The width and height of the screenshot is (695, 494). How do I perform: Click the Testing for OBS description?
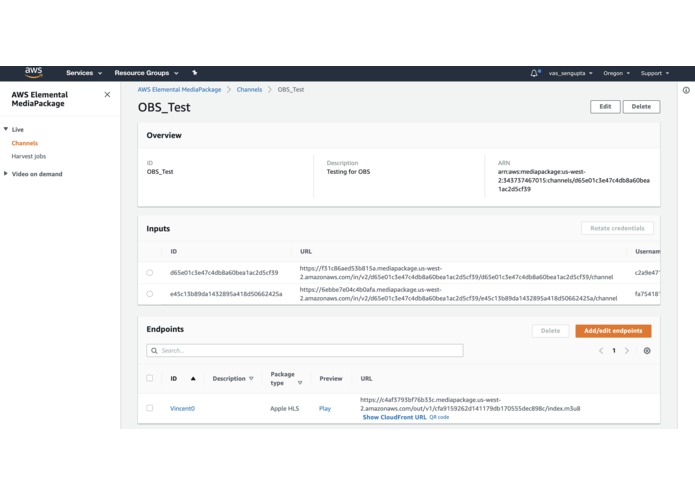pos(348,171)
